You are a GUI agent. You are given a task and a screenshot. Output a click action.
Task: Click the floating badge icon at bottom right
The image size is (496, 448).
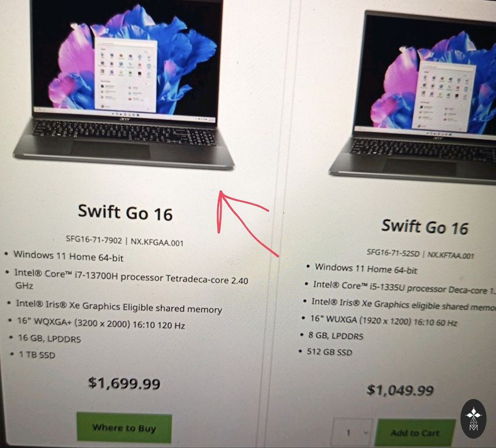click(473, 419)
